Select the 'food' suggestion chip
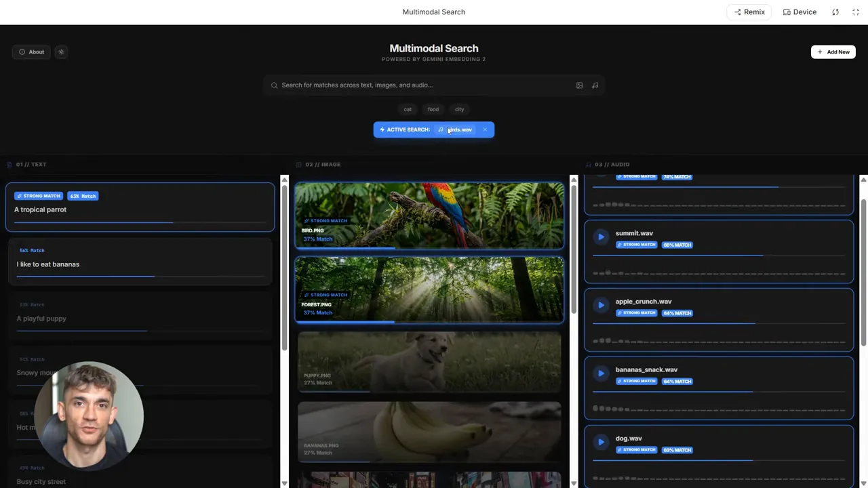The width and height of the screenshot is (868, 488). click(x=433, y=109)
